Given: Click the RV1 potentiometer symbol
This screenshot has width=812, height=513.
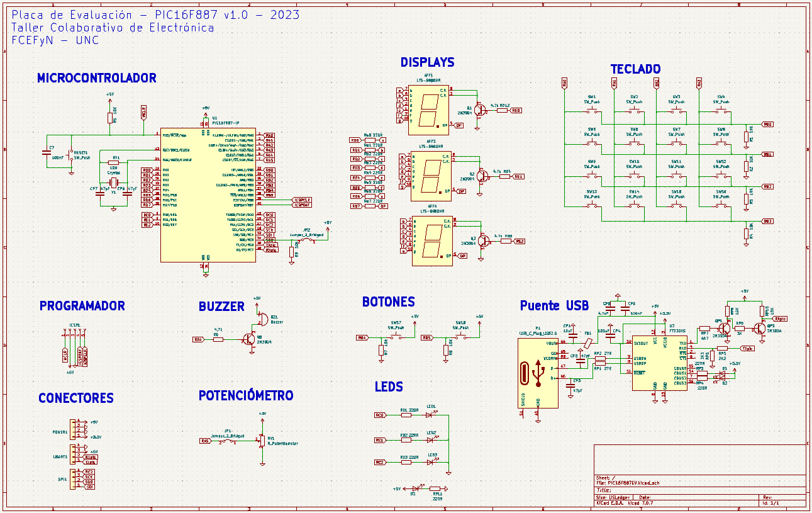Looking at the screenshot, I should [x=262, y=441].
